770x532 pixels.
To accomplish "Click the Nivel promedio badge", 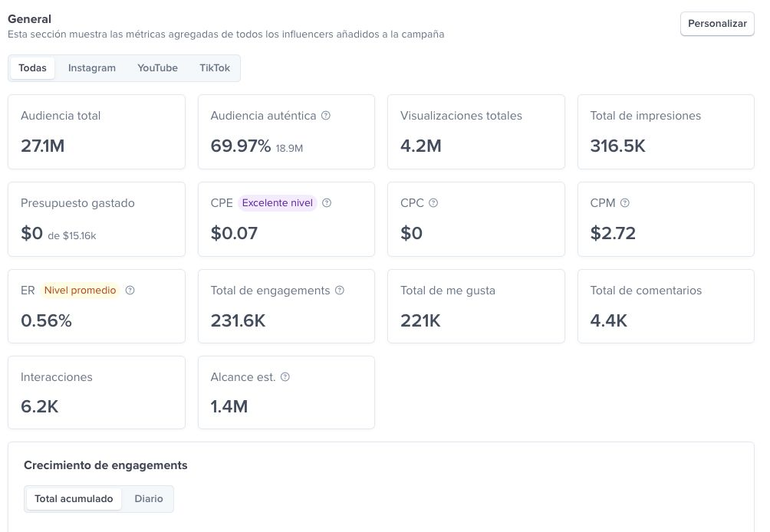I will [80, 291].
